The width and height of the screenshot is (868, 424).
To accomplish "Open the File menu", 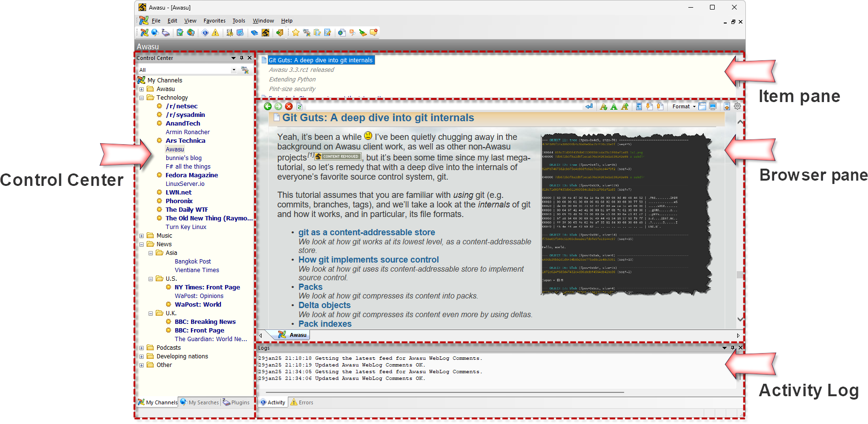I will pyautogui.click(x=156, y=21).
